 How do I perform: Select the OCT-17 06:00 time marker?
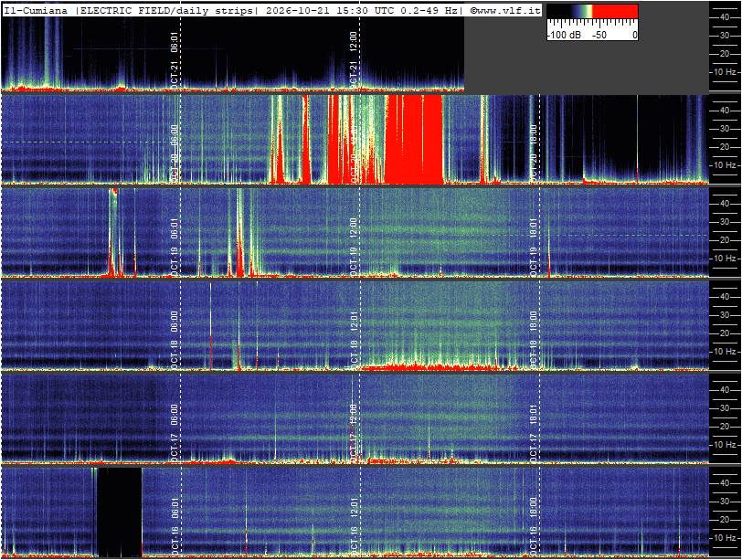click(x=175, y=433)
